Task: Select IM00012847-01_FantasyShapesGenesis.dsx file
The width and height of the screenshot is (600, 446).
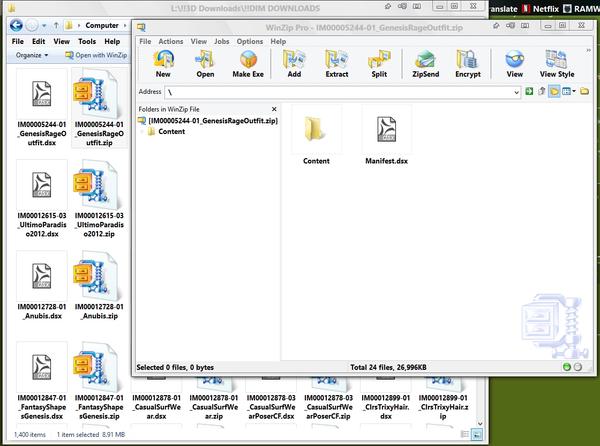Action: [x=42, y=382]
